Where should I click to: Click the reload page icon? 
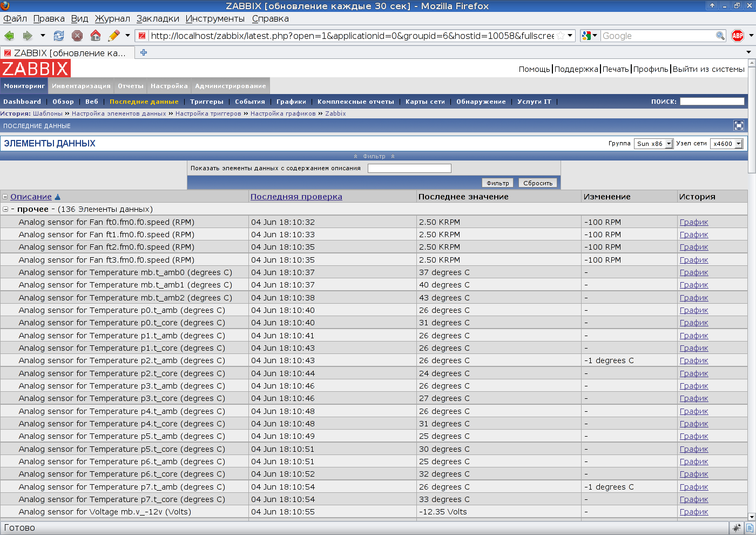click(59, 36)
